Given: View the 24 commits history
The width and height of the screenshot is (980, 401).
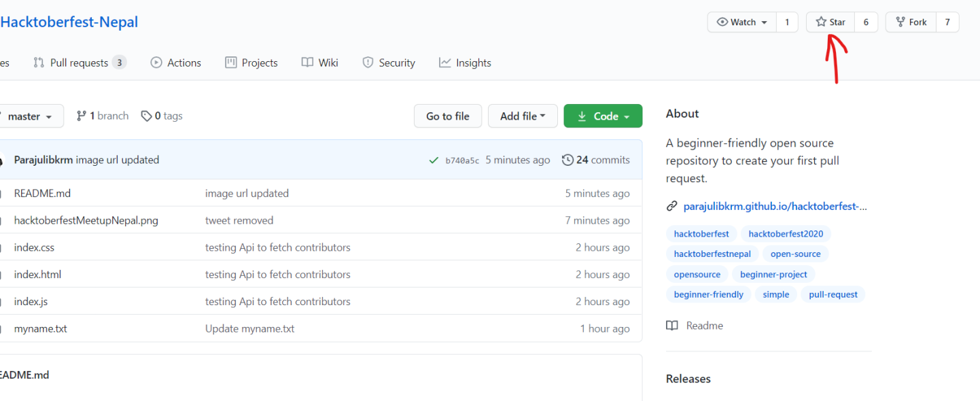Looking at the screenshot, I should click(596, 160).
